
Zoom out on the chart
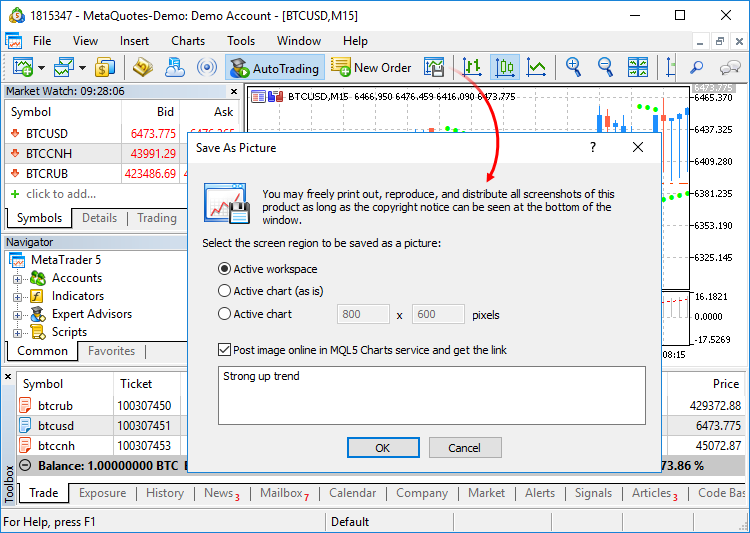coord(606,68)
